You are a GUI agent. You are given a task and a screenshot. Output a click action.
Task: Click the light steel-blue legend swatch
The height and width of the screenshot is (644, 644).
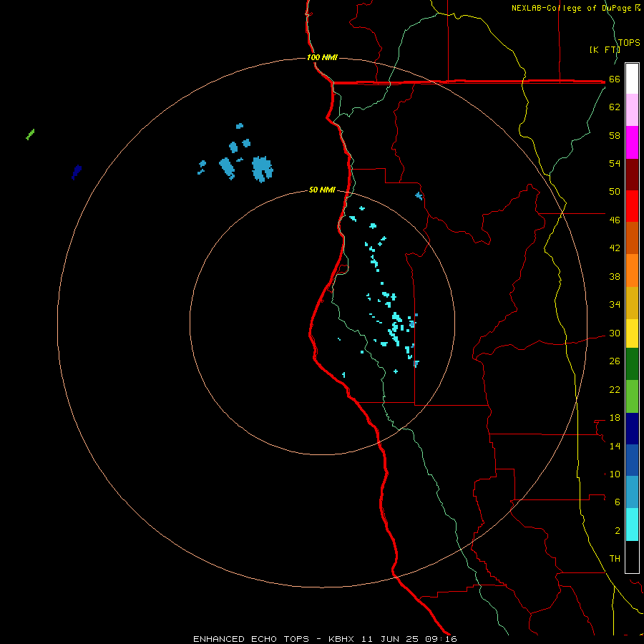pyautogui.click(x=632, y=492)
